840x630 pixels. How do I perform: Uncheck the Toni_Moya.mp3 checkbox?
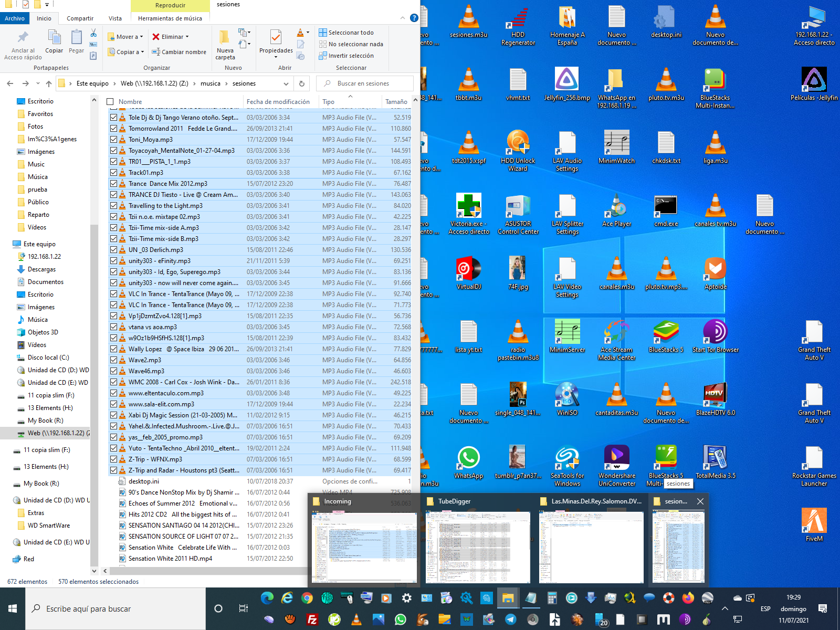point(113,140)
